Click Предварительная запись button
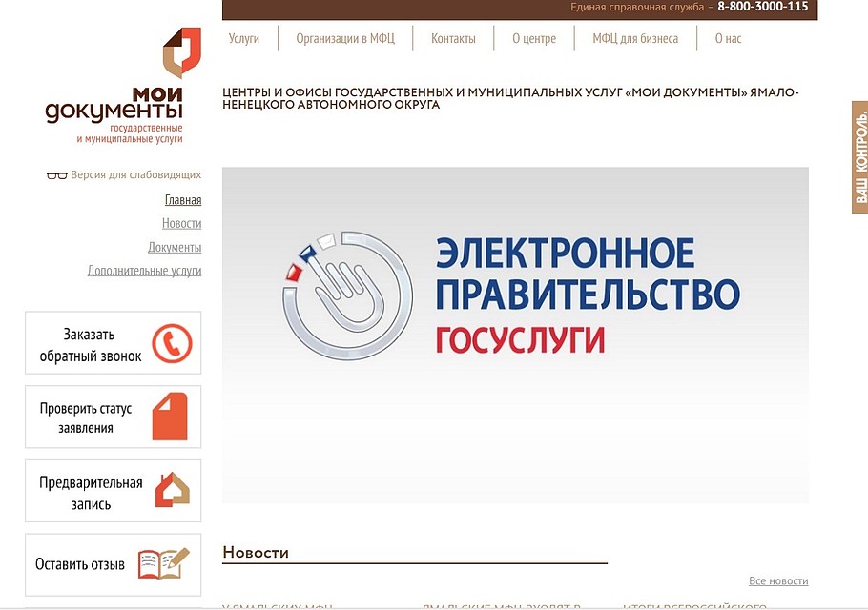868x610 pixels. [113, 491]
